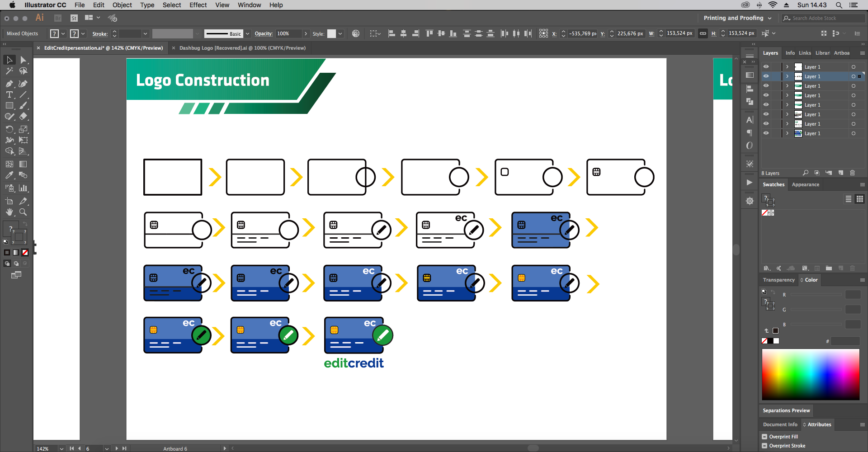Pick the Paintbrush tool
This screenshot has height=452, width=868.
pyautogui.click(x=23, y=105)
